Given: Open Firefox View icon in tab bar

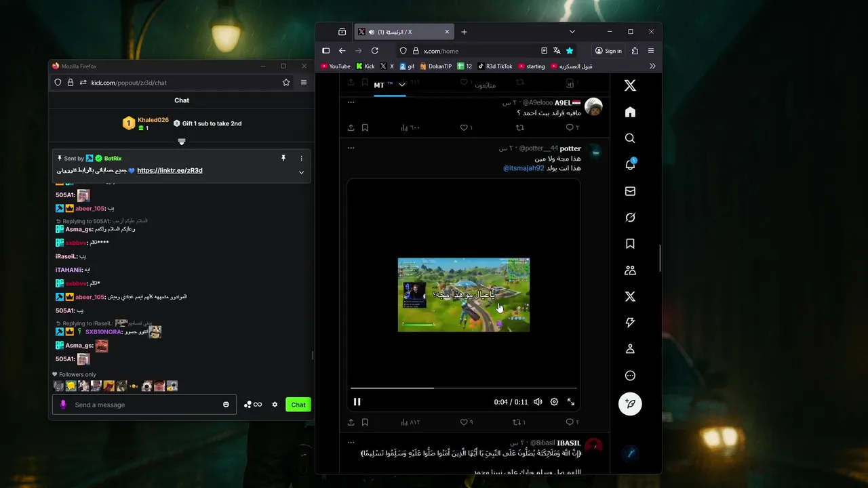Looking at the screenshot, I should point(342,32).
